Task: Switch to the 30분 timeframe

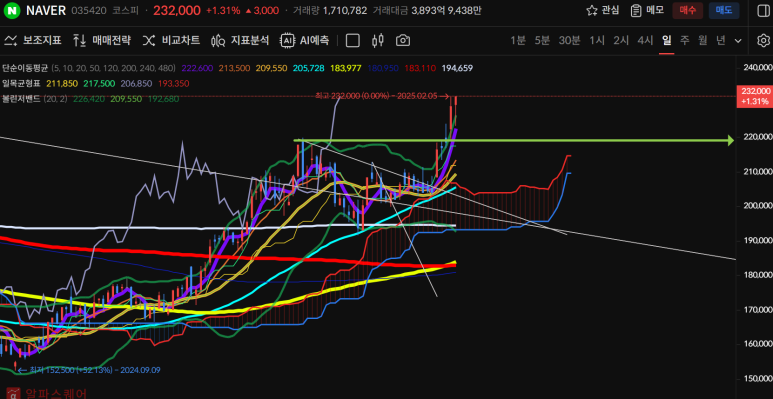Action: coord(569,40)
